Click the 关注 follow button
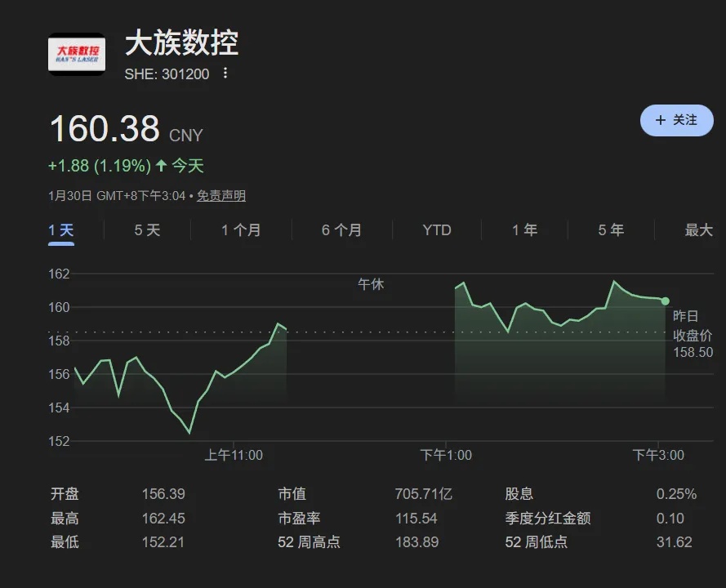Screen dimensions: 726x588 (676, 120)
